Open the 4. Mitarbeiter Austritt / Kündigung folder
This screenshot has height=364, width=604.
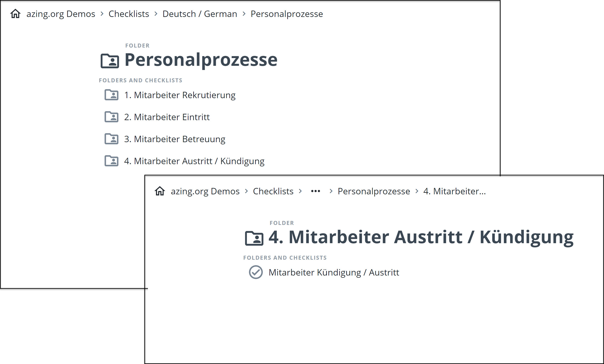pos(194,161)
